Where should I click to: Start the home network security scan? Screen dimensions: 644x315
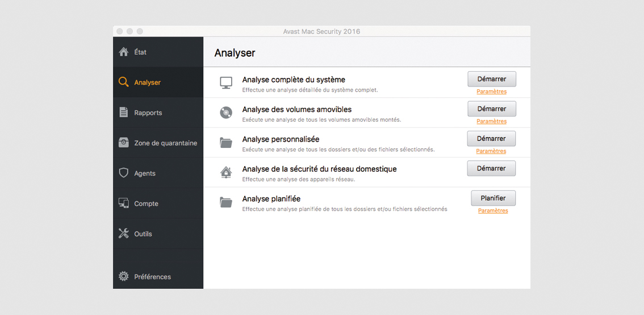coord(491,168)
